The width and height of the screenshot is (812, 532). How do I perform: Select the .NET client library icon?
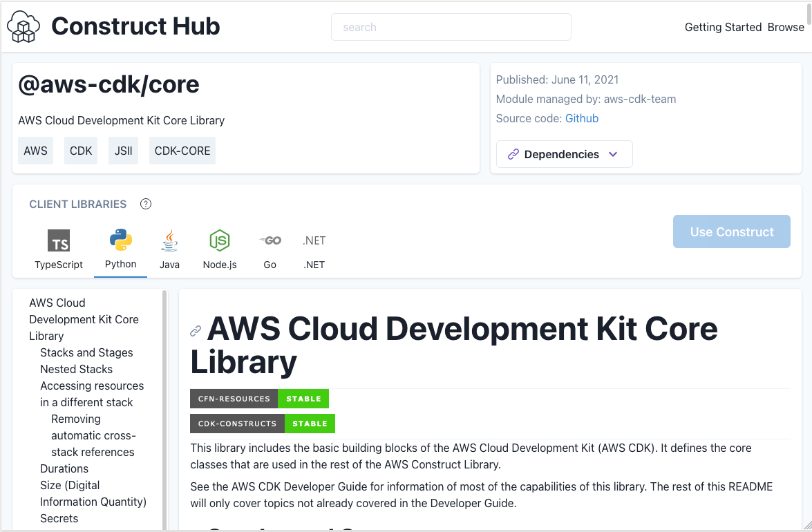coord(314,240)
